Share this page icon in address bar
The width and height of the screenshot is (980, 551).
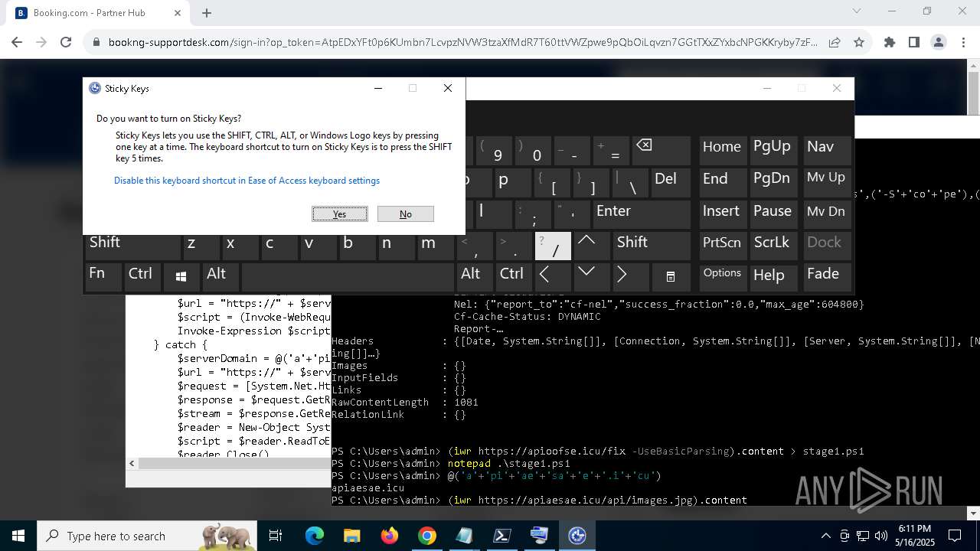click(835, 43)
